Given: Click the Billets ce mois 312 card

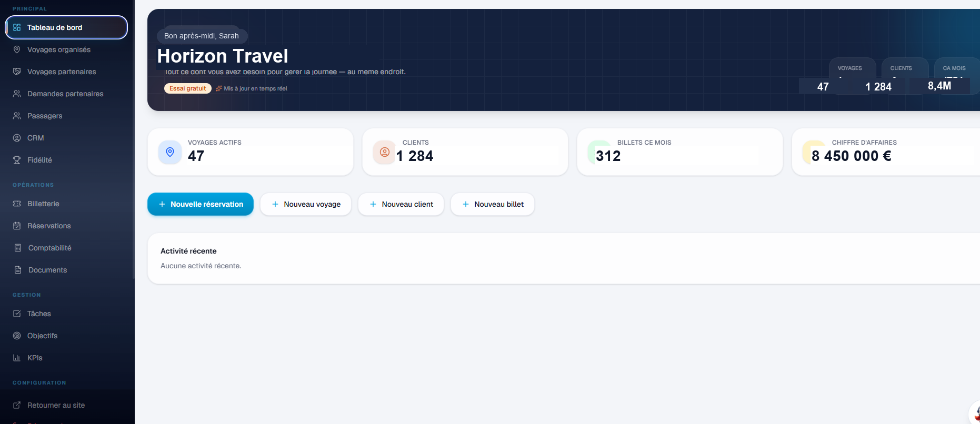Looking at the screenshot, I should (x=680, y=152).
